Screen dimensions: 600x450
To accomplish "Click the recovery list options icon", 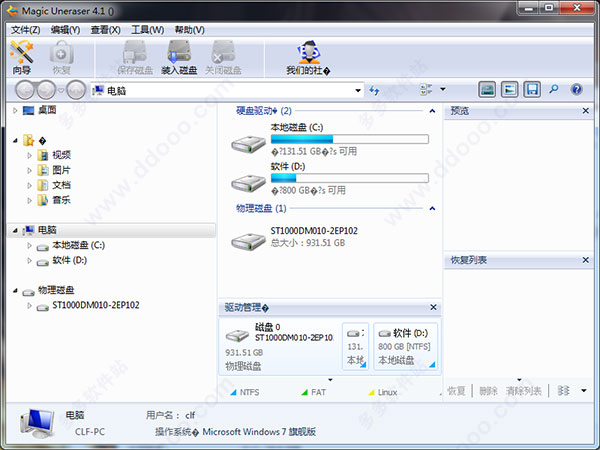I will 563,391.
